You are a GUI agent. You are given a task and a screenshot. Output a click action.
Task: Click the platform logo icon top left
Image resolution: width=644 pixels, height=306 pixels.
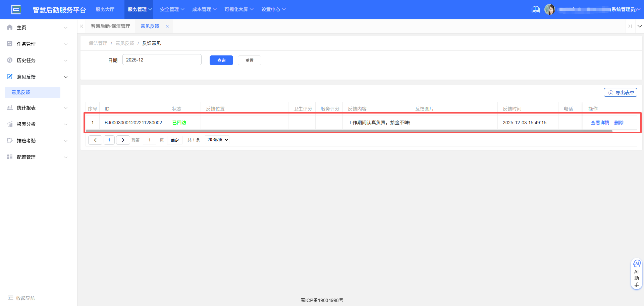(16, 9)
